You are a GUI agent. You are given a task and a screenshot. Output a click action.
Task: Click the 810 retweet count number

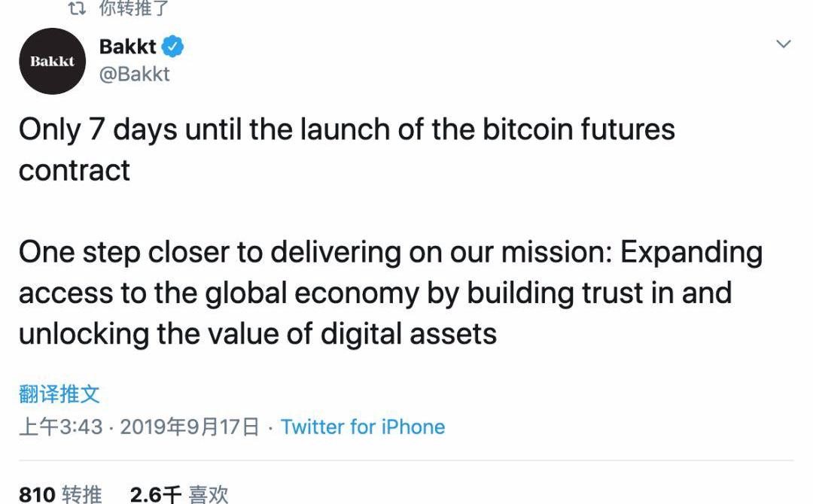(37, 495)
